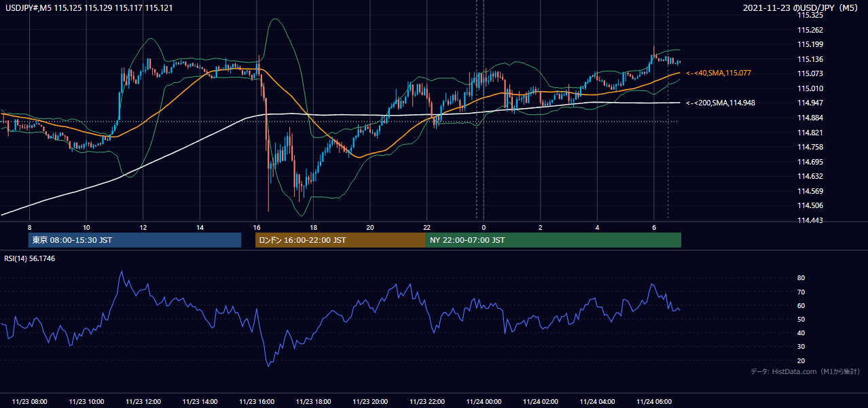Click the 11/23 22:00 time label

tap(427, 402)
